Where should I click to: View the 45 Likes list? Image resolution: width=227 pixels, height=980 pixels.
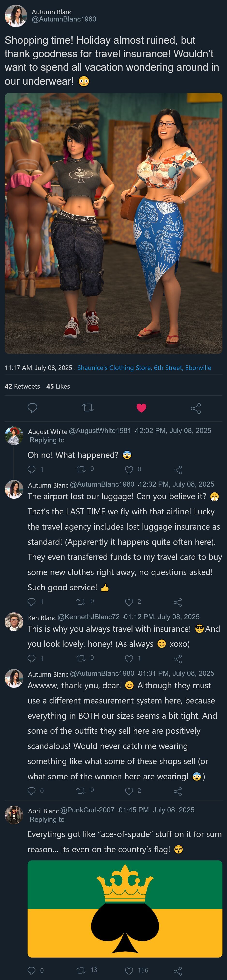(58, 386)
